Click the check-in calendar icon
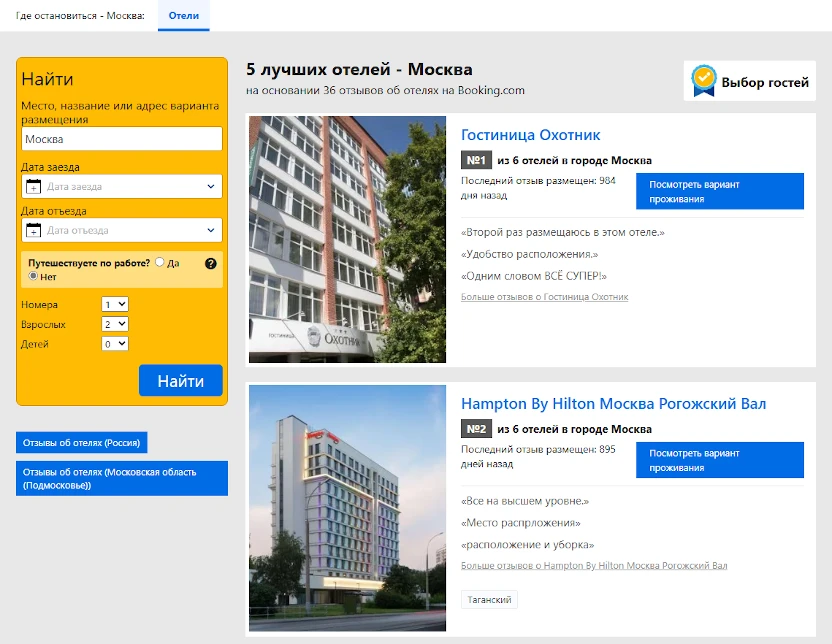Screen dimensions: 832x644 click(x=33, y=187)
